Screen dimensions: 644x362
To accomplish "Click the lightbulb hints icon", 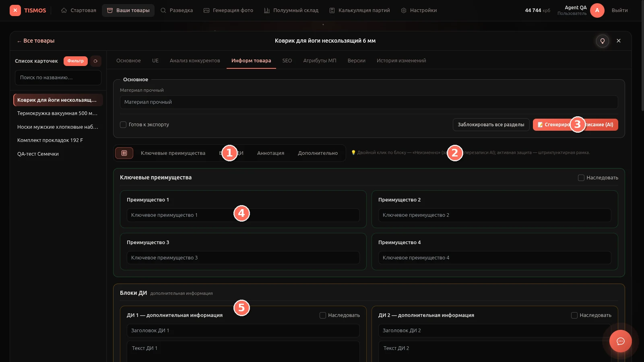I will click(603, 41).
